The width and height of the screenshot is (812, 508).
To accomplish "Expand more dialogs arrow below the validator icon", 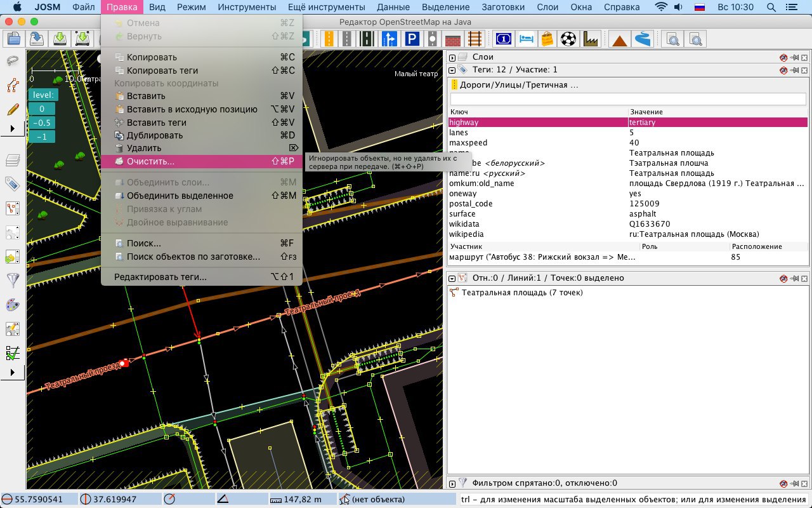I will click(x=13, y=372).
